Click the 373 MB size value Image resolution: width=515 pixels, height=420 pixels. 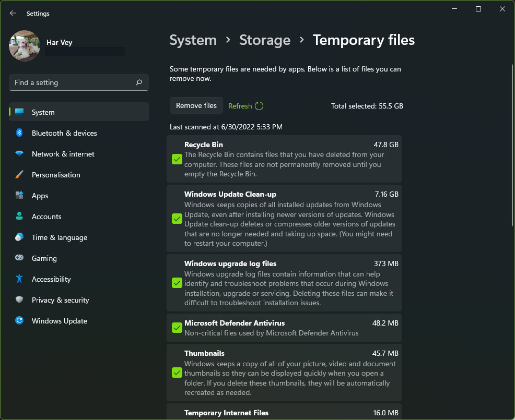tap(387, 263)
